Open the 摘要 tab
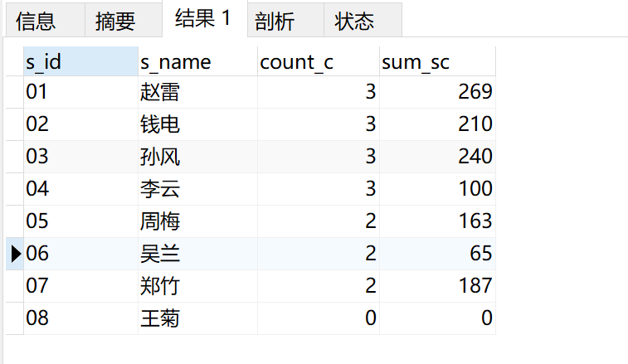 [x=115, y=21]
